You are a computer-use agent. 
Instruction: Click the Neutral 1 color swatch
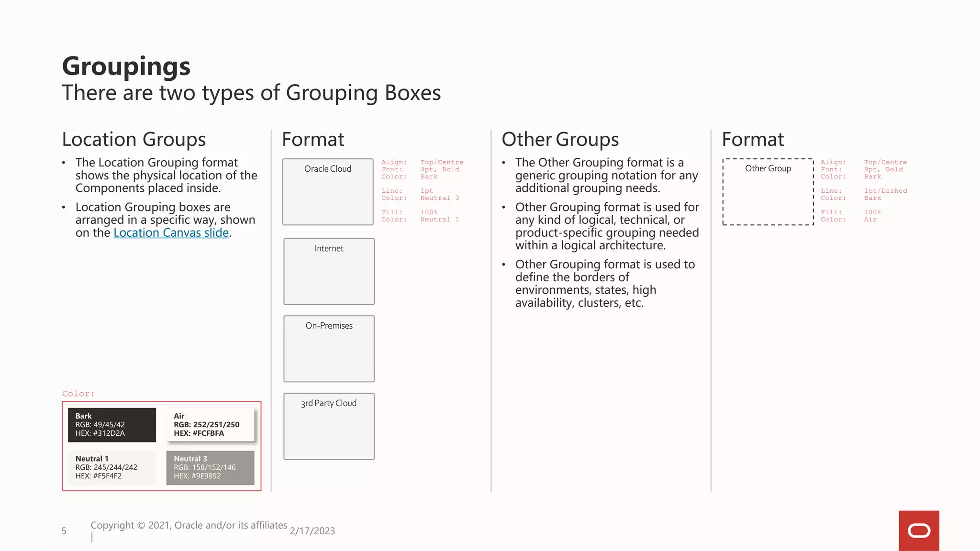(111, 467)
